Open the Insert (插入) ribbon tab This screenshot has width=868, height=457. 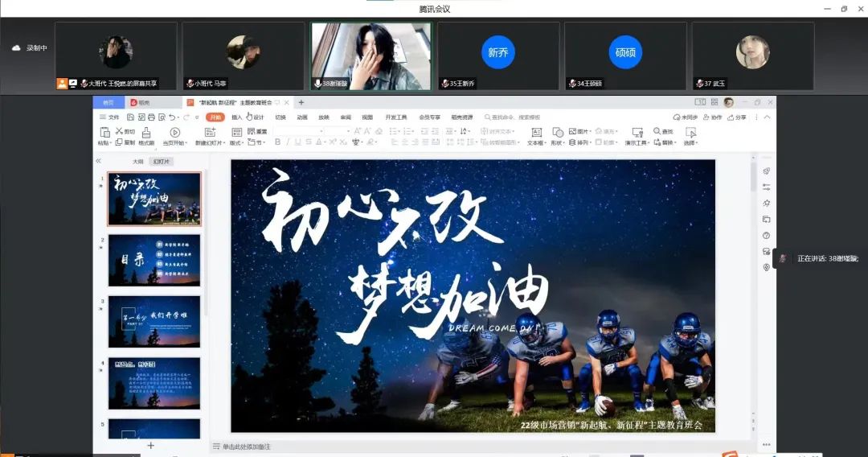pyautogui.click(x=237, y=117)
